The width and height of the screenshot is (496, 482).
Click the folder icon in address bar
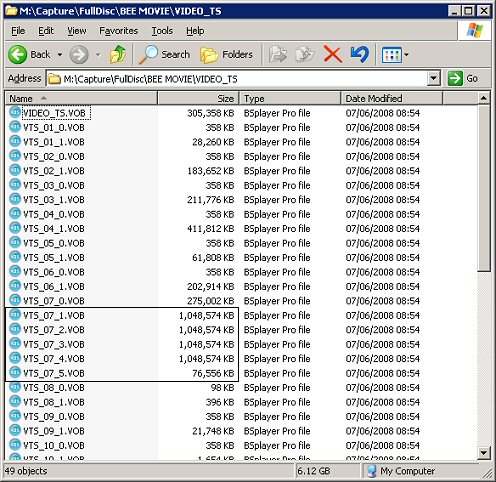[54, 79]
